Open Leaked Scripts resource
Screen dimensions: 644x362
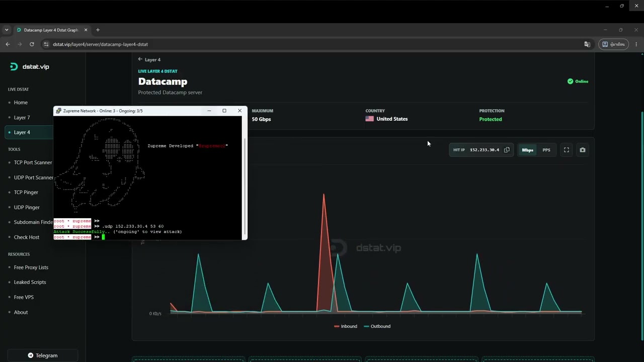(30, 282)
